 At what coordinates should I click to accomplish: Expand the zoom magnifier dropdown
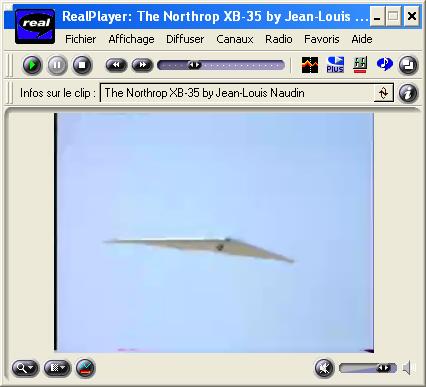[25, 368]
